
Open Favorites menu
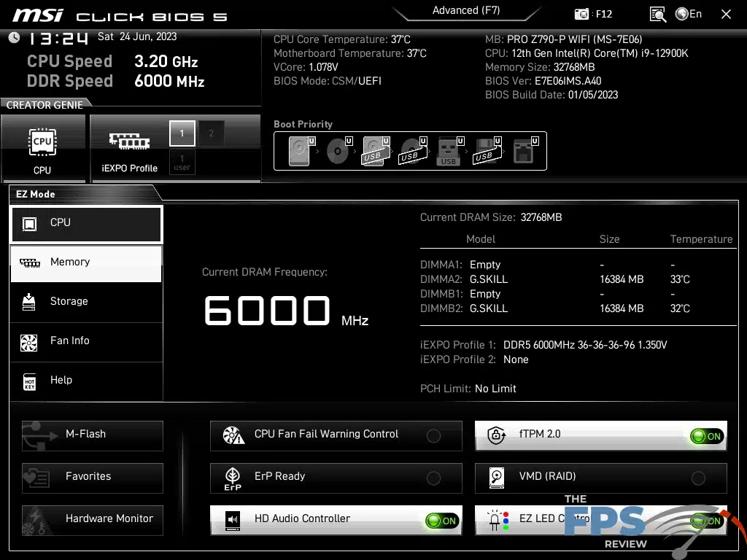coord(93,478)
